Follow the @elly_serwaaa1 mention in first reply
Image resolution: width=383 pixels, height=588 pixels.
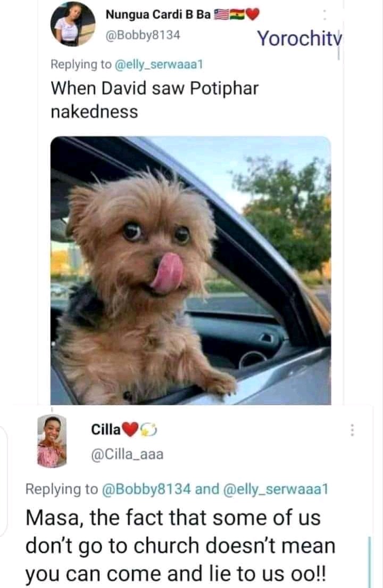coord(158,64)
